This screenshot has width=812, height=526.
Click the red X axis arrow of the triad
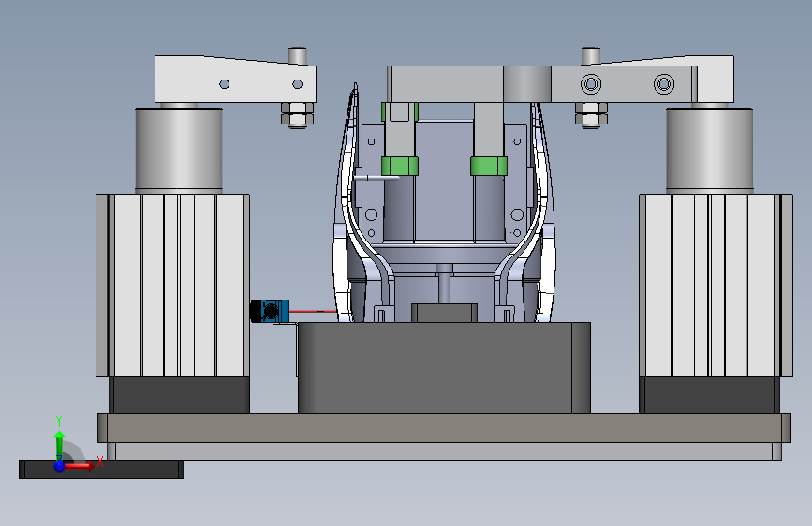click(x=81, y=466)
